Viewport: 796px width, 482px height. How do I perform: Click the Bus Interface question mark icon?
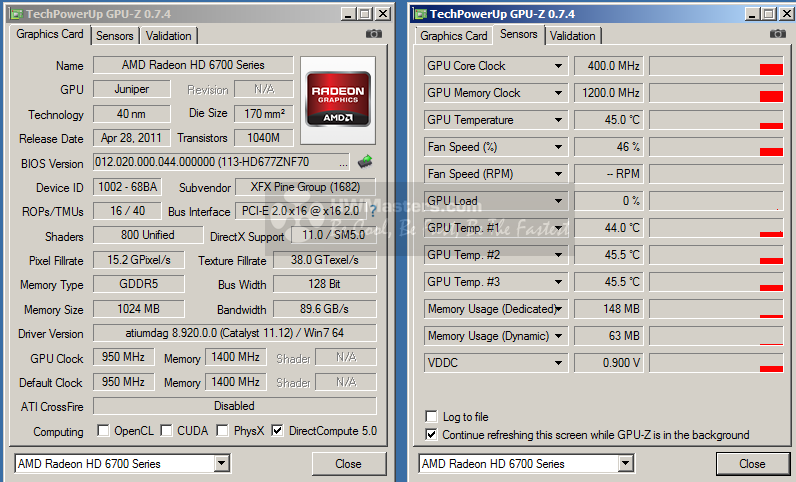click(373, 211)
